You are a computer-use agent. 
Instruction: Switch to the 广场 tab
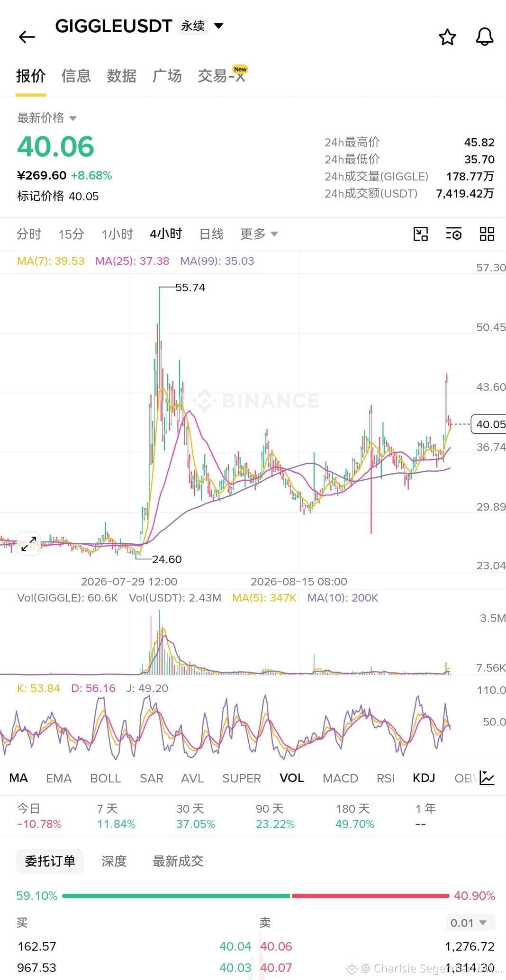coord(167,76)
